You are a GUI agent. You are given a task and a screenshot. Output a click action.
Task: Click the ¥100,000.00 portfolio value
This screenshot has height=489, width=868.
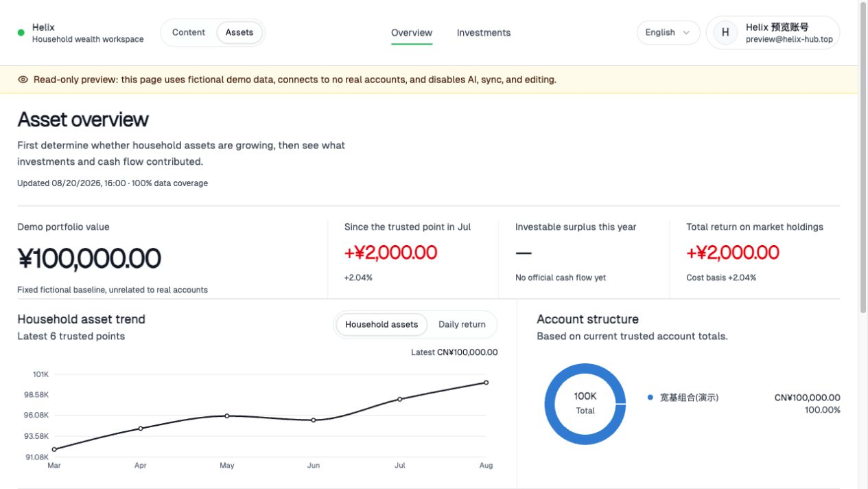89,258
